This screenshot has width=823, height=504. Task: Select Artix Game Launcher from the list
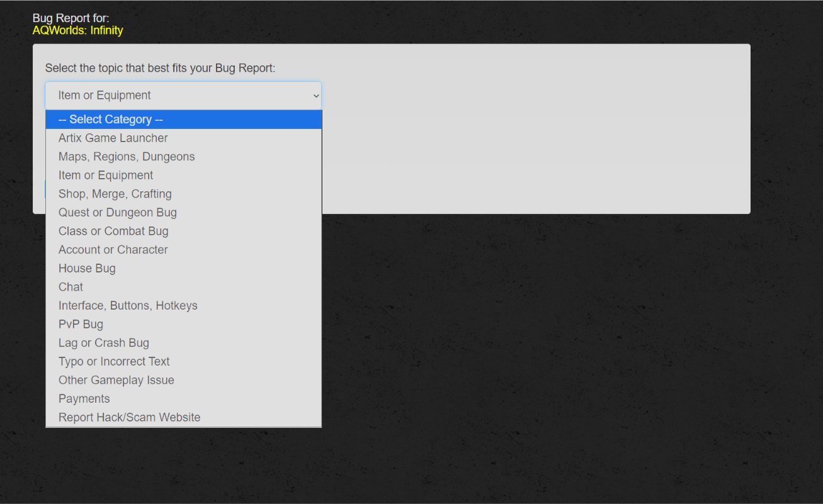click(x=183, y=138)
